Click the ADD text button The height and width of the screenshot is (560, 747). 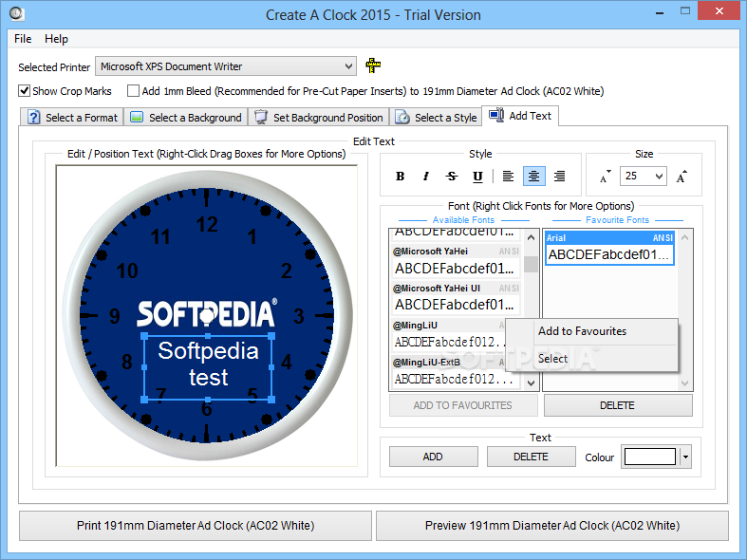(434, 457)
